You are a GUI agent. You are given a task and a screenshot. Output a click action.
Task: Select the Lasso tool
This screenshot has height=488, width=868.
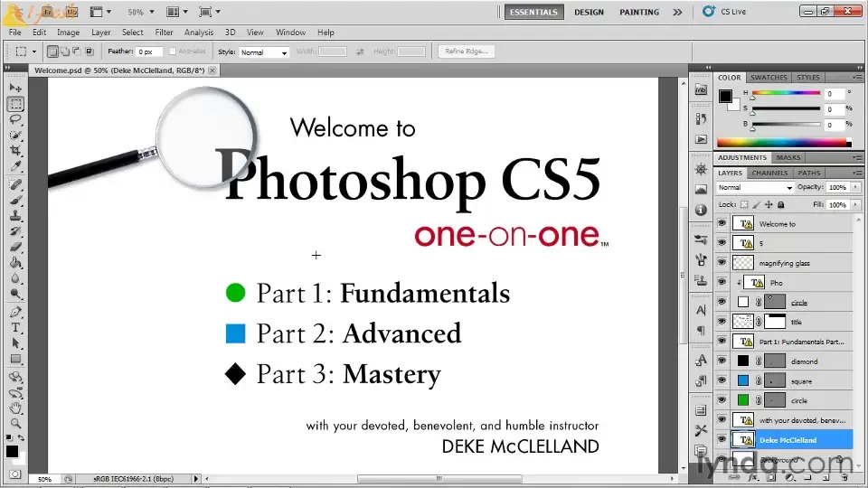pyautogui.click(x=15, y=119)
